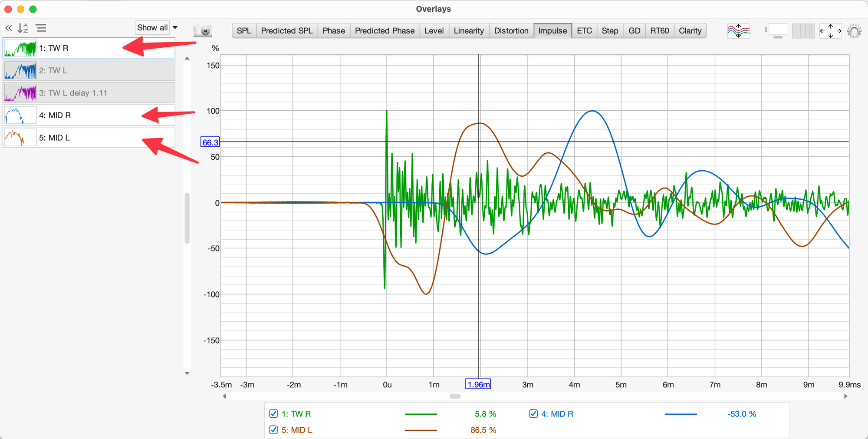Uncheck the 4: MID R trace checkbox

[533, 414]
